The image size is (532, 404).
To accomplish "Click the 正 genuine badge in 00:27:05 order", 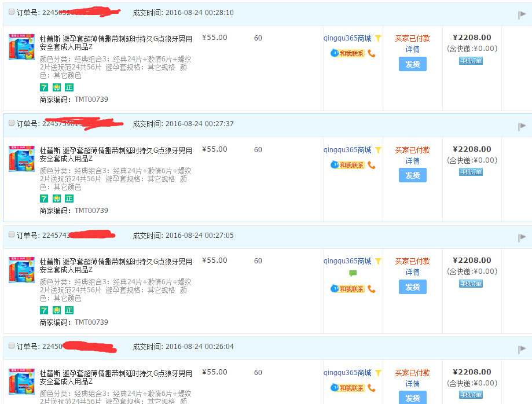I will [69, 310].
